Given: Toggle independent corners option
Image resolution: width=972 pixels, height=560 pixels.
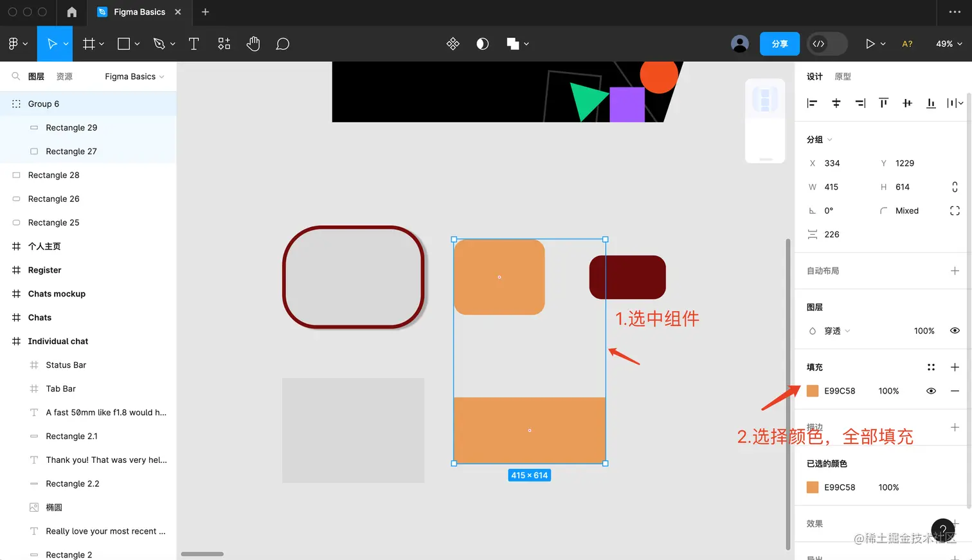Looking at the screenshot, I should tap(955, 211).
